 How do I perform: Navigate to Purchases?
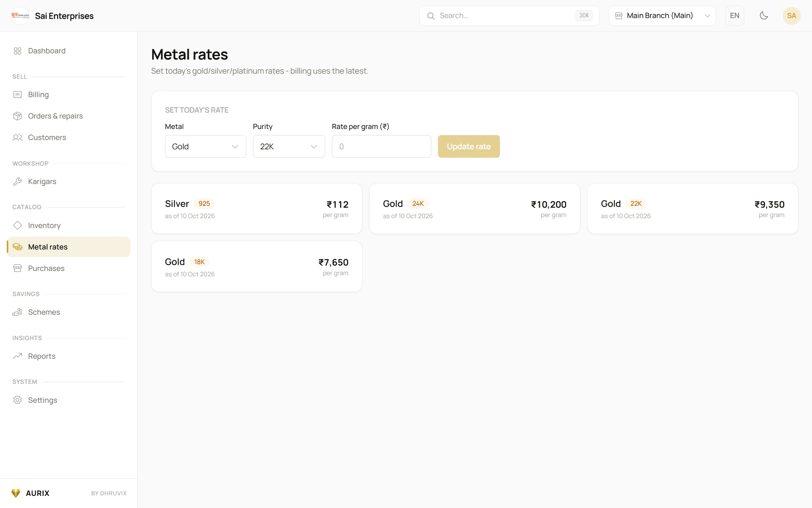click(69, 268)
